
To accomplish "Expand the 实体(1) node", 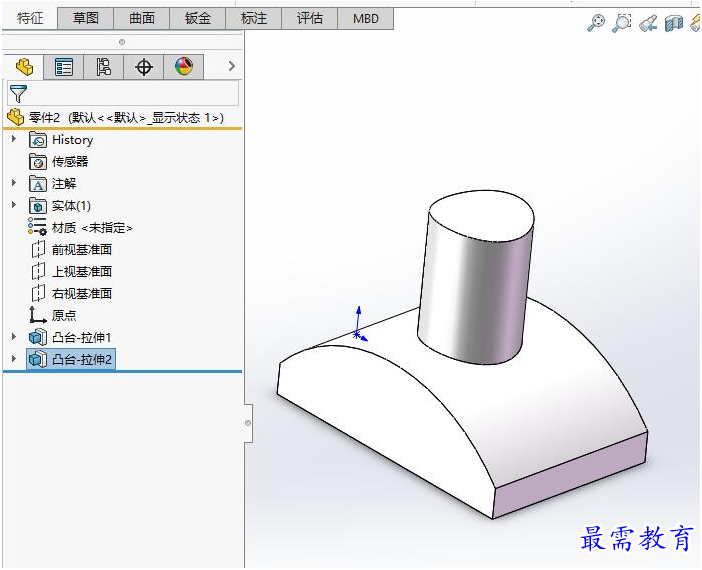I will coord(14,205).
